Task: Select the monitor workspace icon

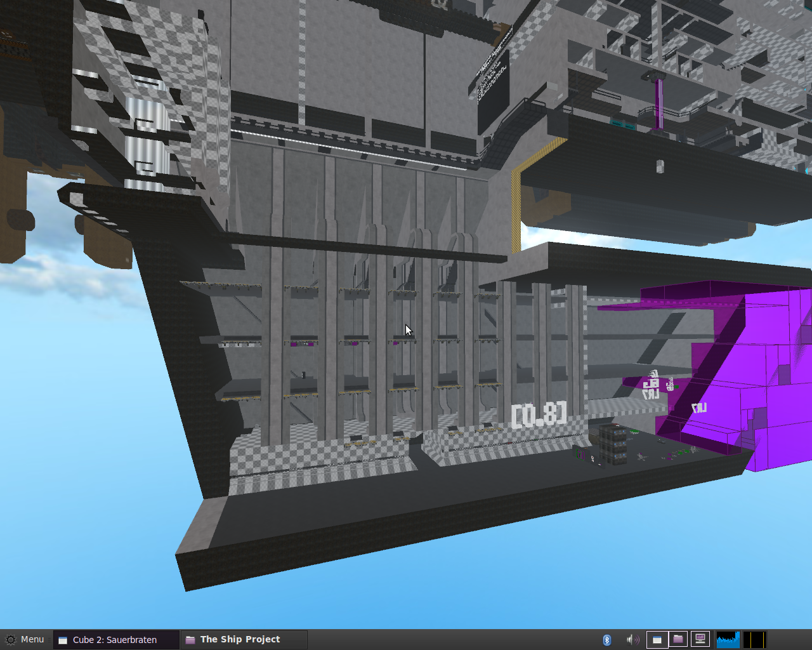Action: (x=700, y=639)
